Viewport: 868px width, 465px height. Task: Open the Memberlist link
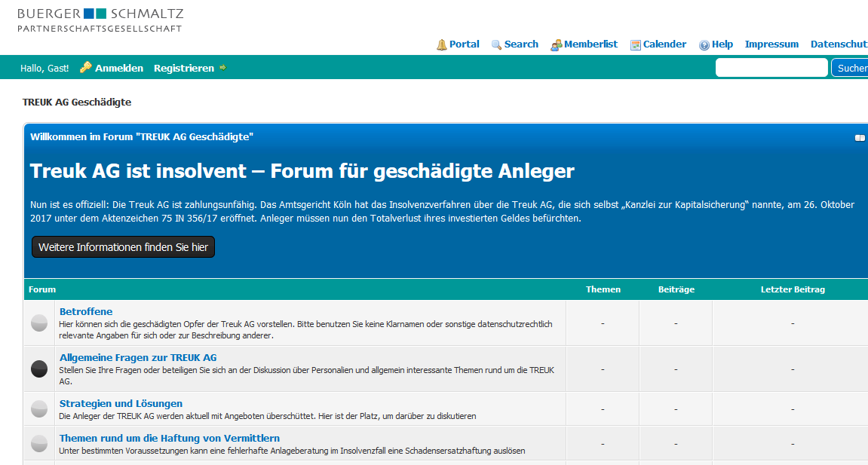(590, 44)
